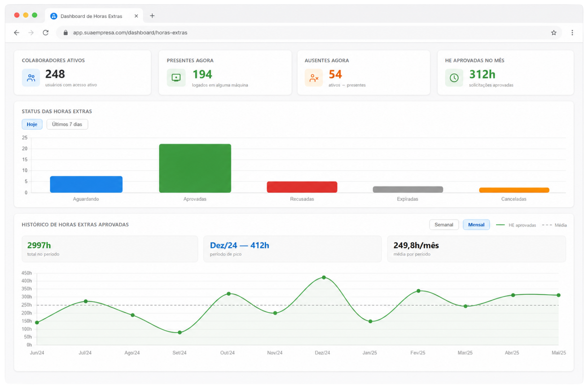Click the 'usuários com acesso ativo' caption
The width and height of the screenshot is (588, 389).
click(x=71, y=85)
